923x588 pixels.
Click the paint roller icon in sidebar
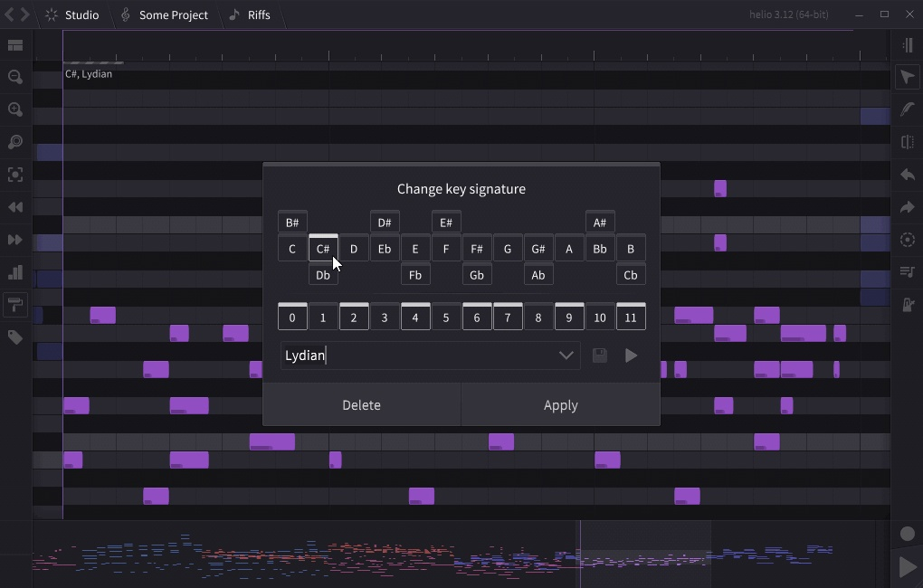[x=15, y=305]
